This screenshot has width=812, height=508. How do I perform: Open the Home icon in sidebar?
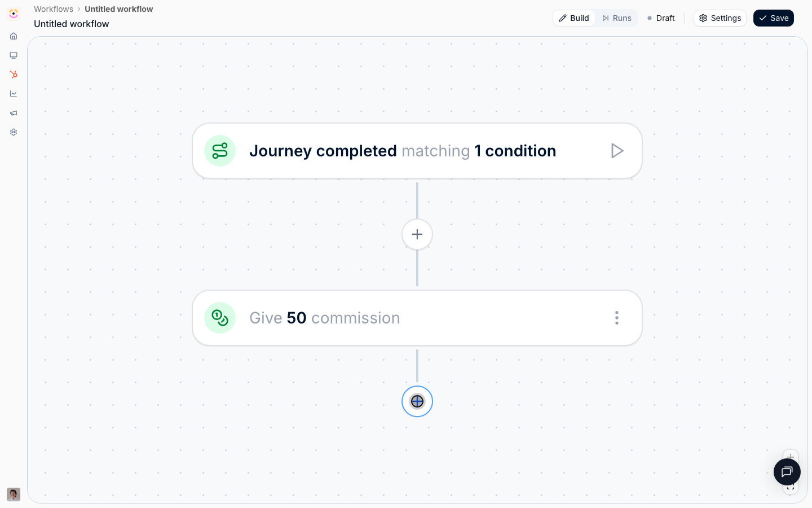pyautogui.click(x=14, y=36)
